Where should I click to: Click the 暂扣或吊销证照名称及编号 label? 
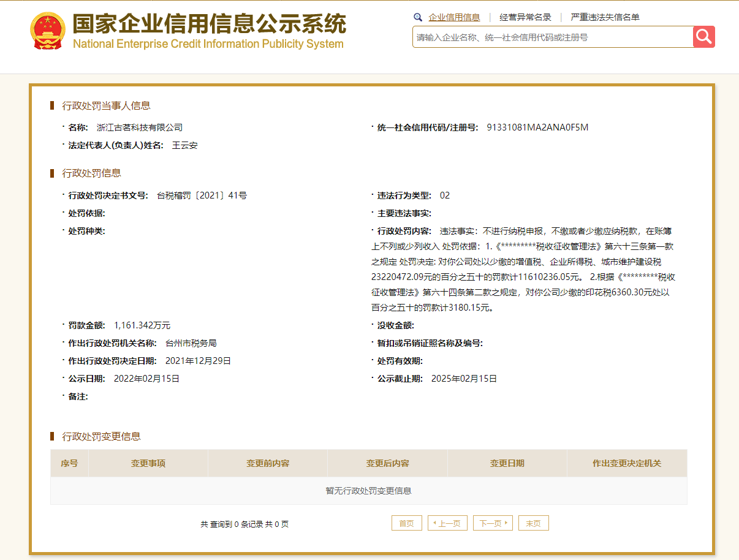coord(430,343)
